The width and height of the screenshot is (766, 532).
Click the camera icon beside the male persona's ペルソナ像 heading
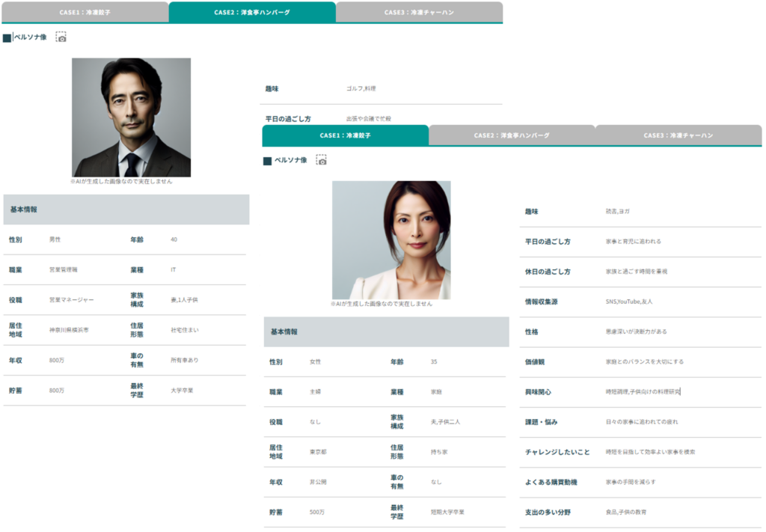[x=61, y=37]
